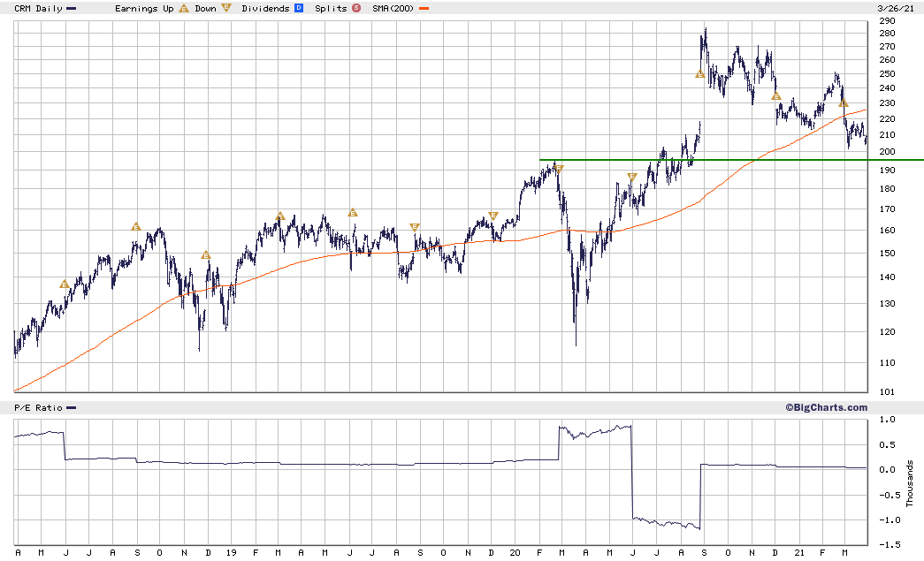Click the Earnings Up triangle legend icon
Viewport: 924px width, 561px height.
184,8
